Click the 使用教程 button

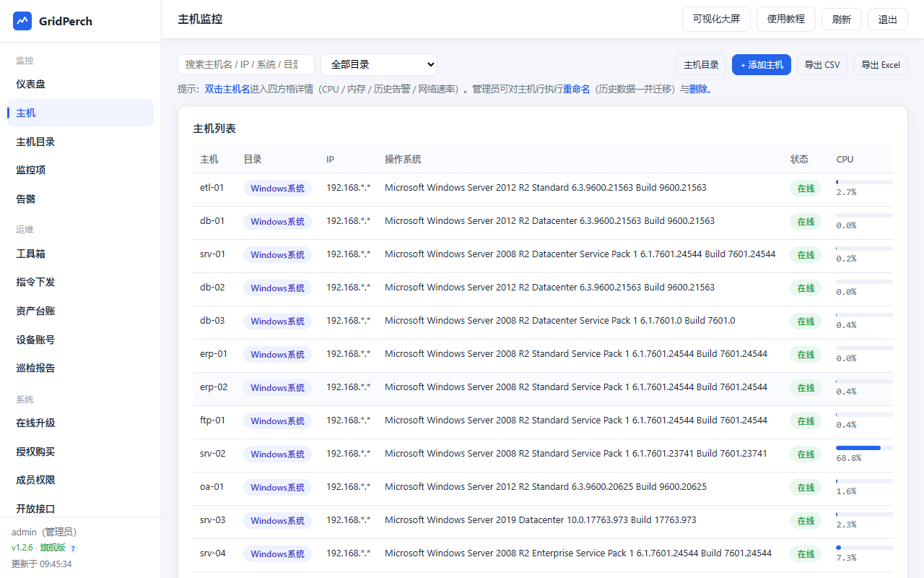click(x=786, y=20)
